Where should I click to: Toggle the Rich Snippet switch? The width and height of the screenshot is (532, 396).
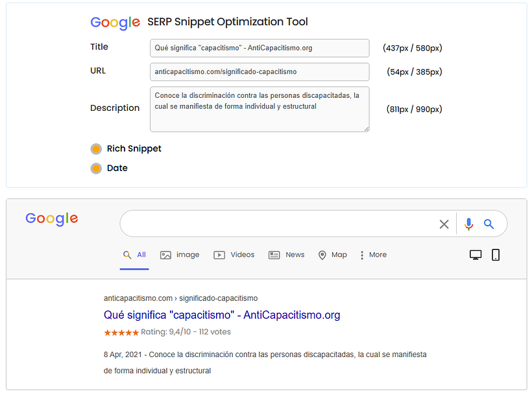click(96, 149)
